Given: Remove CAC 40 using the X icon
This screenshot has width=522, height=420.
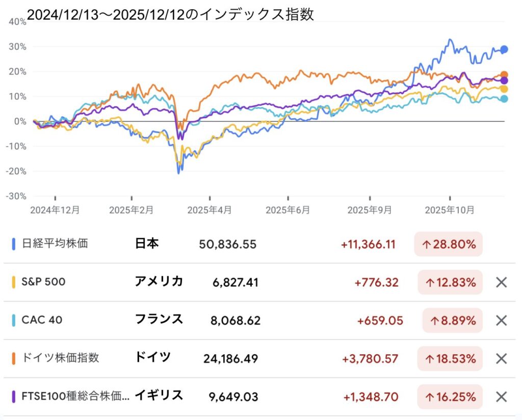Looking at the screenshot, I should tap(502, 321).
